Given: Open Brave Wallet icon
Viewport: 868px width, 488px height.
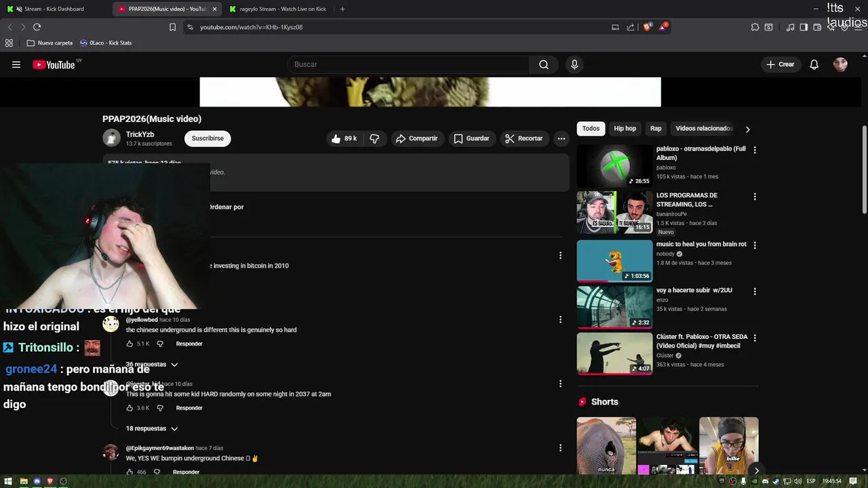Looking at the screenshot, I should [817, 27].
